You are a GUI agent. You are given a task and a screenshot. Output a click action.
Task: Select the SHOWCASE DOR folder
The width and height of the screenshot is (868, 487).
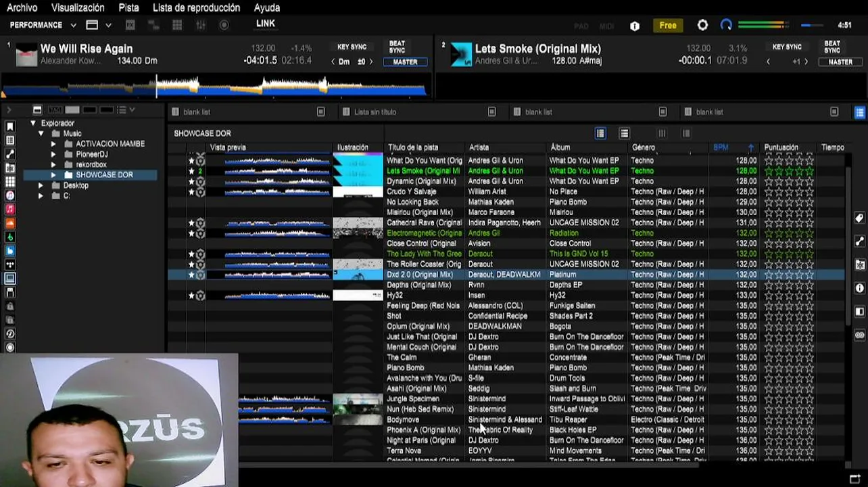point(104,175)
